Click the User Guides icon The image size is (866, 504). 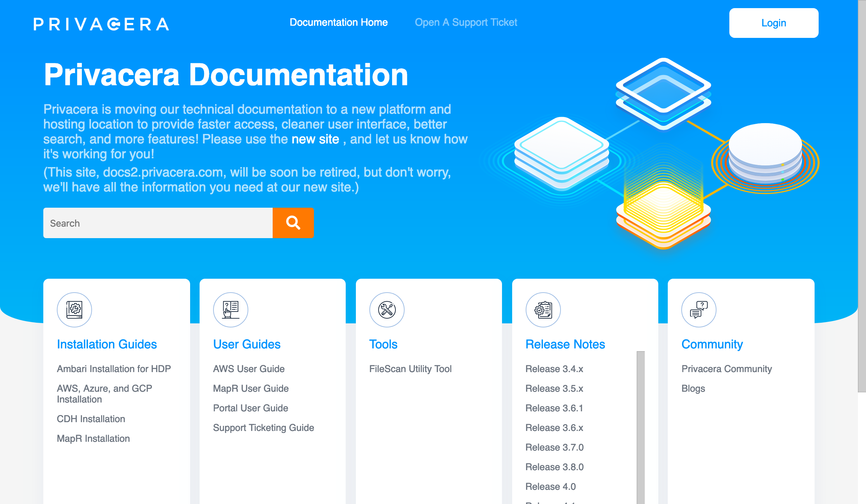(x=231, y=310)
